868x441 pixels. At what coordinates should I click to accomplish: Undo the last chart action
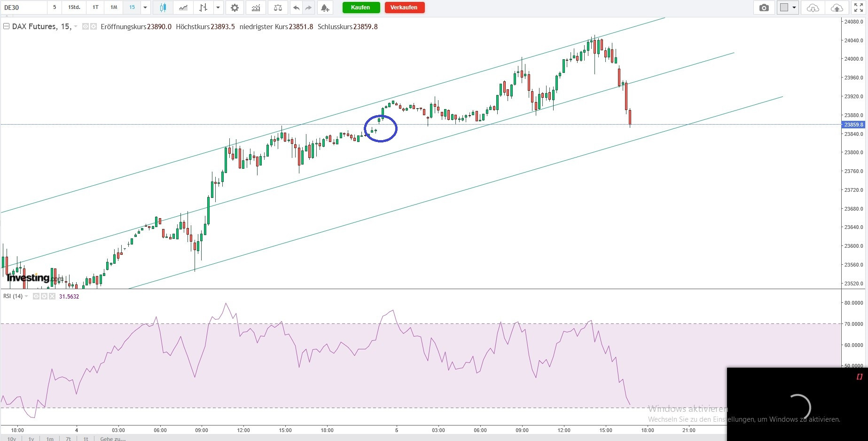pos(296,8)
